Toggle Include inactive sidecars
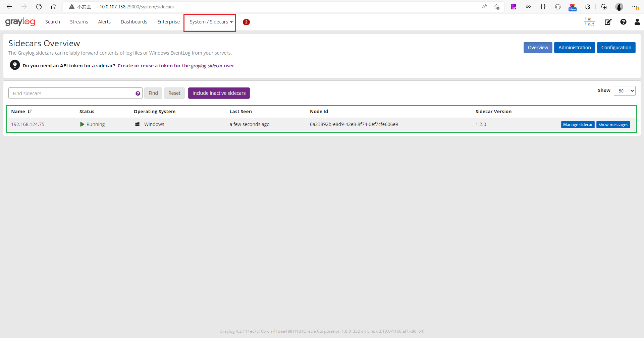The height and width of the screenshot is (338, 644). pyautogui.click(x=219, y=93)
